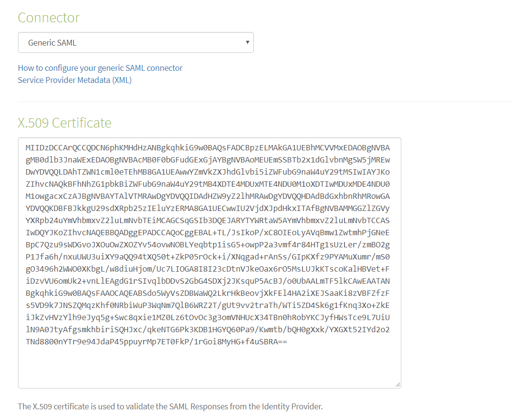Click the line starting with ZIhvcNAQkBFhNhZG1

tap(208, 184)
